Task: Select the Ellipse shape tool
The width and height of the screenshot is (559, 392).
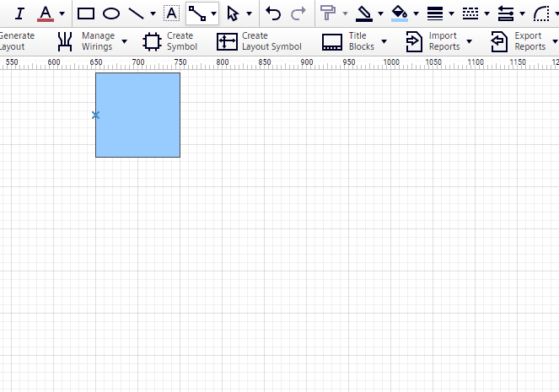Action: 111,13
